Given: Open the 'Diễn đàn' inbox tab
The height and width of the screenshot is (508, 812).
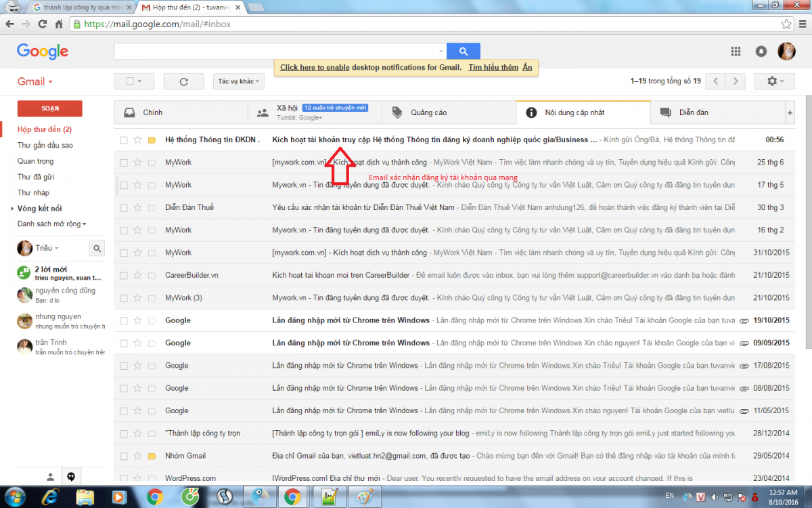Looking at the screenshot, I should (x=717, y=112).
